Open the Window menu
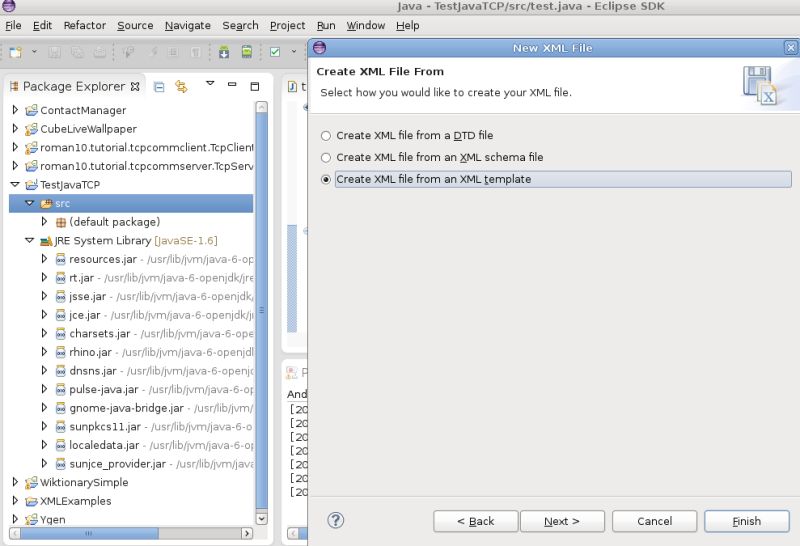This screenshot has width=800, height=546. click(x=366, y=26)
